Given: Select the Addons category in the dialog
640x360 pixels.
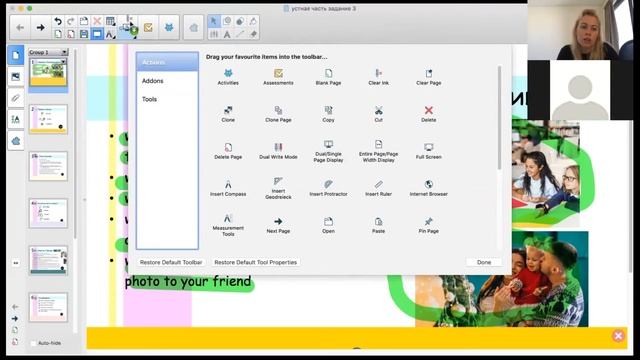Looking at the screenshot, I should pyautogui.click(x=167, y=81).
